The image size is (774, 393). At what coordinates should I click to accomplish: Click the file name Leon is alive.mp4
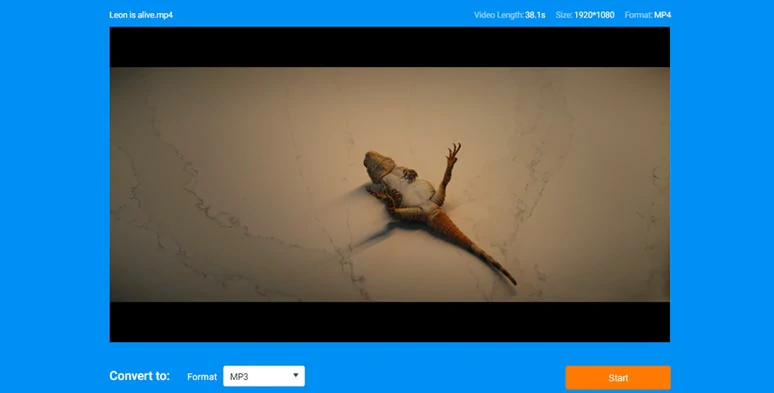pyautogui.click(x=141, y=15)
